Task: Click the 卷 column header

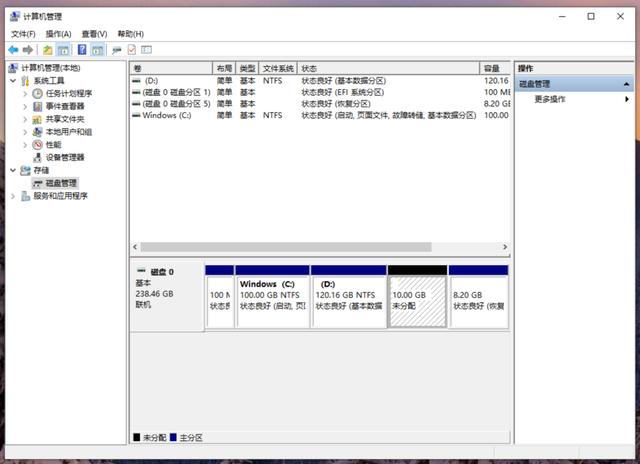Action: coord(170,68)
